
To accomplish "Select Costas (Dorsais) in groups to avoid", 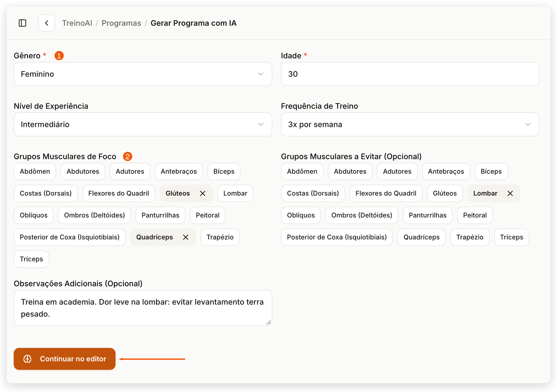I will [313, 193].
